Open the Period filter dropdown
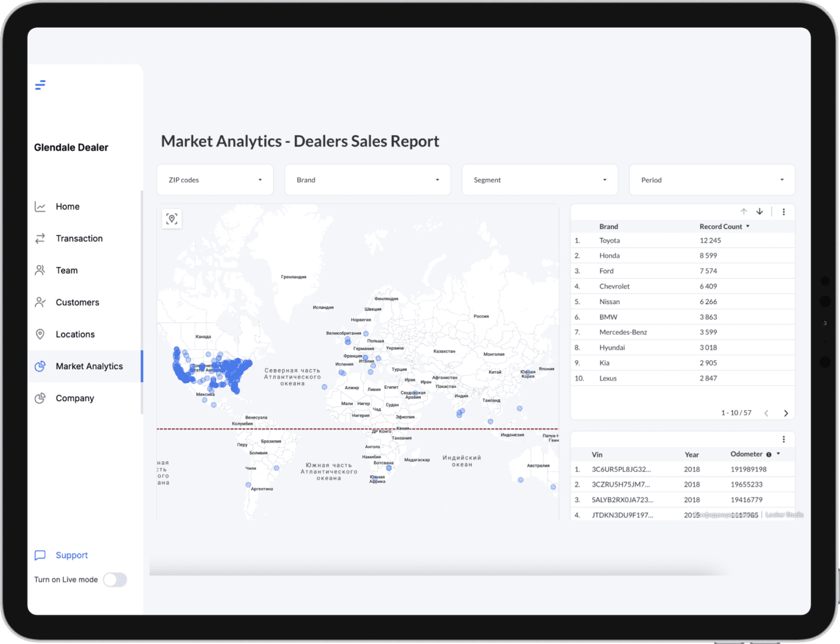The height and width of the screenshot is (644, 840). click(712, 180)
